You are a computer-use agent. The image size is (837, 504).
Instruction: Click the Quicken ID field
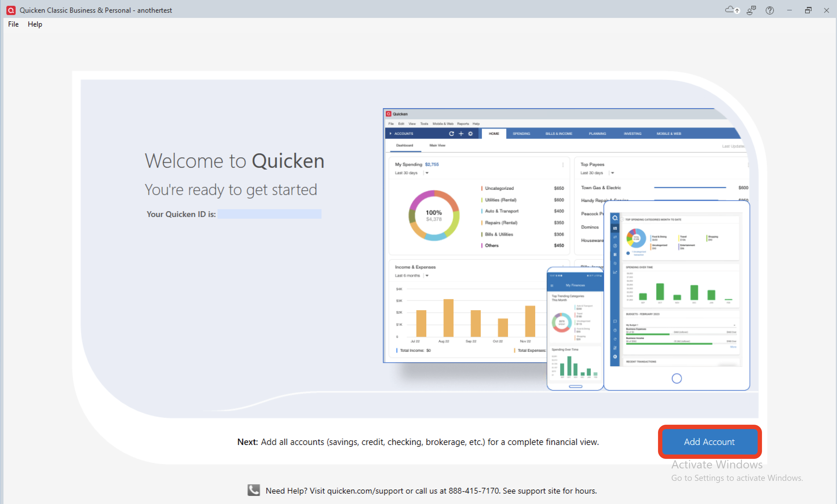coord(269,214)
